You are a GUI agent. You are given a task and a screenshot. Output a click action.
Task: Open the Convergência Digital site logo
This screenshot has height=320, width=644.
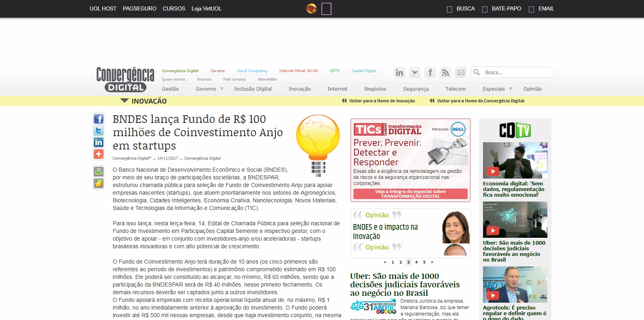[x=125, y=79]
